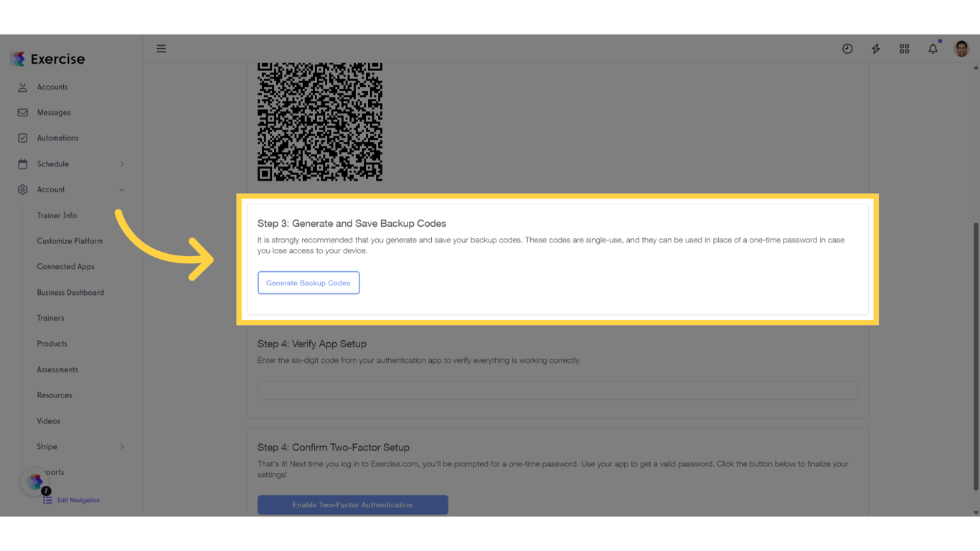The width and height of the screenshot is (980, 551).
Task: Click the Generate Backup Codes button
Action: tap(308, 283)
